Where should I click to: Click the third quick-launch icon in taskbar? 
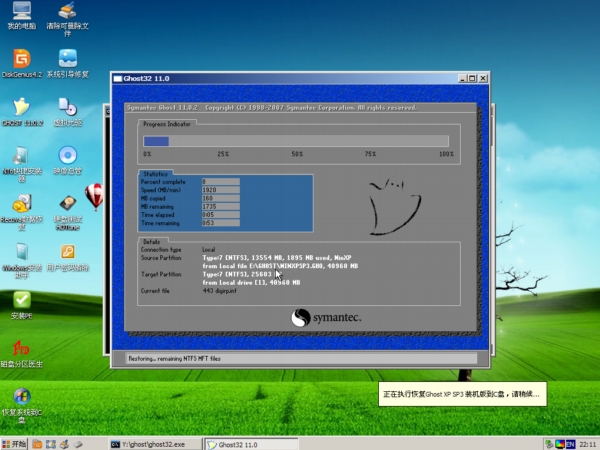[x=64, y=444]
